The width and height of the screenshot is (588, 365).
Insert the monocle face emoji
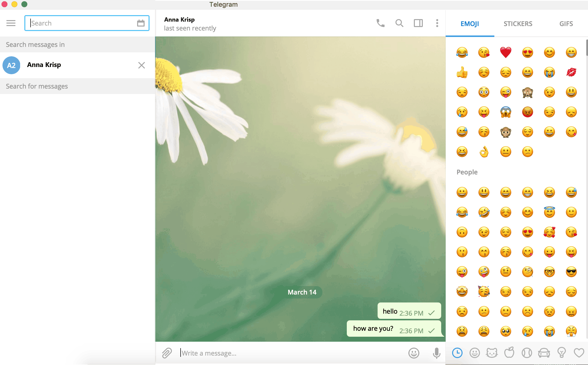tap(527, 272)
